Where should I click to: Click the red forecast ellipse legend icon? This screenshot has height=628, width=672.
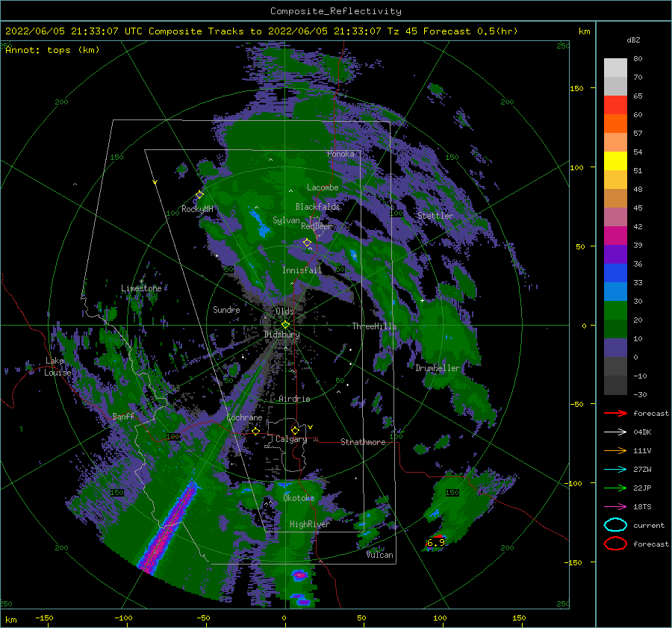615,544
